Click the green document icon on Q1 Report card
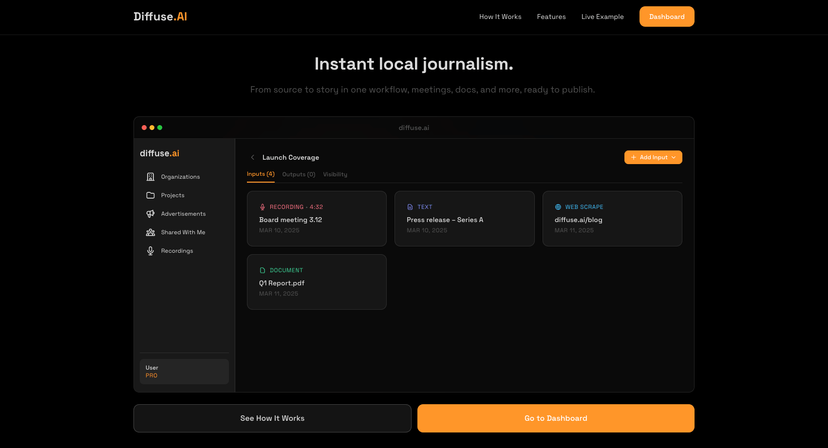The height and width of the screenshot is (448, 828). 263,270
